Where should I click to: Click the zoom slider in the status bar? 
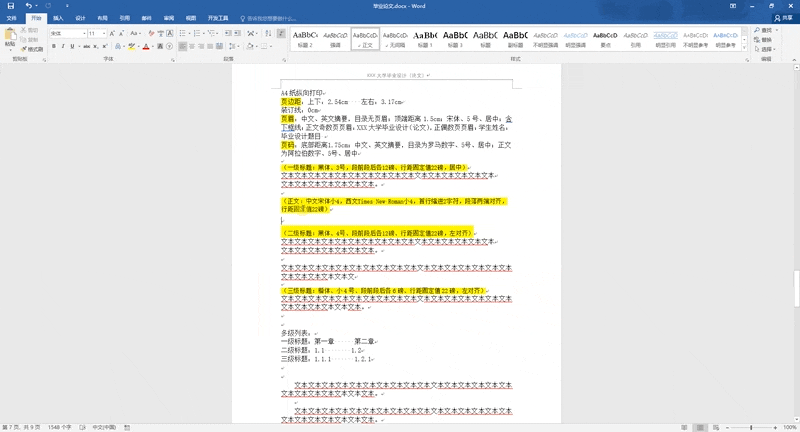751,427
